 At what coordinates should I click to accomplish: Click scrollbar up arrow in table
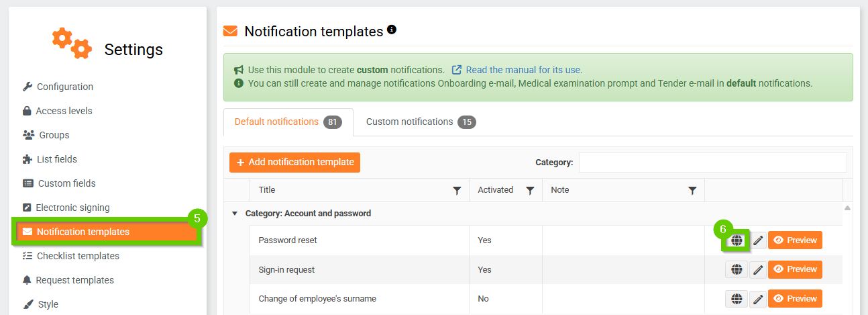847,208
